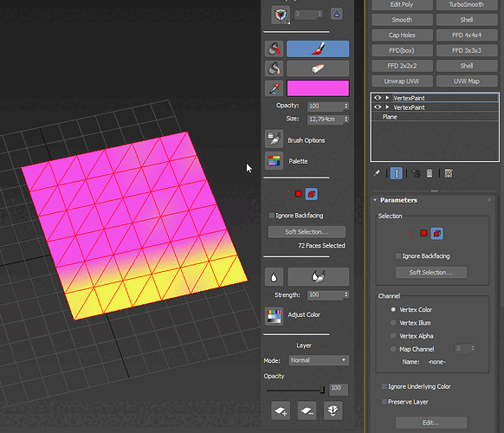Click the delete layer icon
Screen dimensions: 504x433
click(x=307, y=410)
